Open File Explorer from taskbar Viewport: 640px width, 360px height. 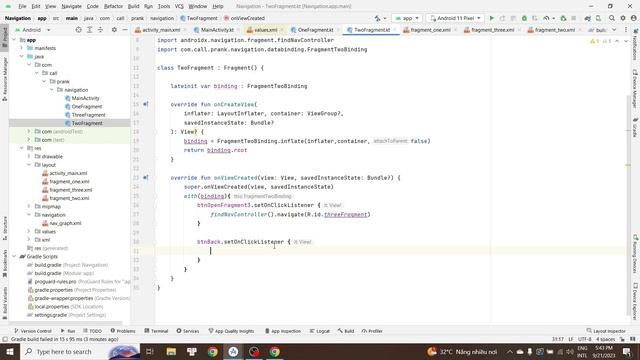click(171, 351)
